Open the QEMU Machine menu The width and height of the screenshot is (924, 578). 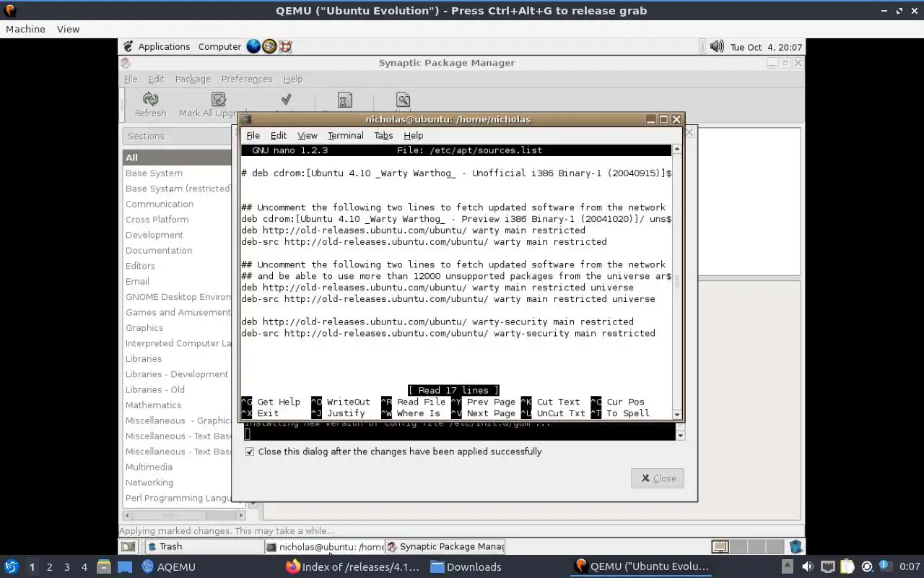click(x=25, y=29)
